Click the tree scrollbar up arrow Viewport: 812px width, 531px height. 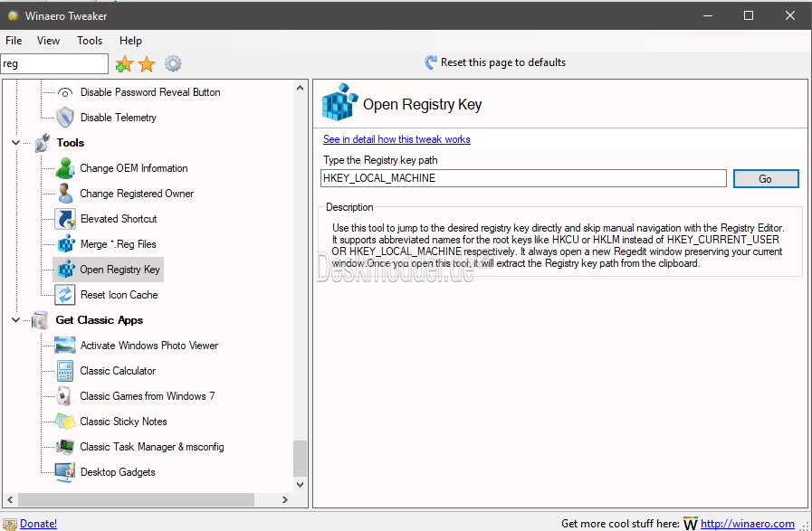pos(300,88)
